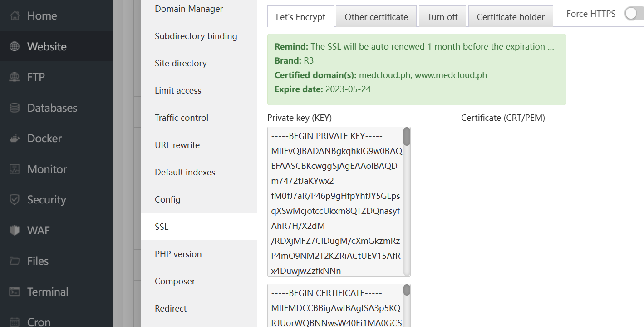Viewport: 644px width, 327px height.
Task: Click the Monitor icon in sidebar
Action: (x=15, y=169)
